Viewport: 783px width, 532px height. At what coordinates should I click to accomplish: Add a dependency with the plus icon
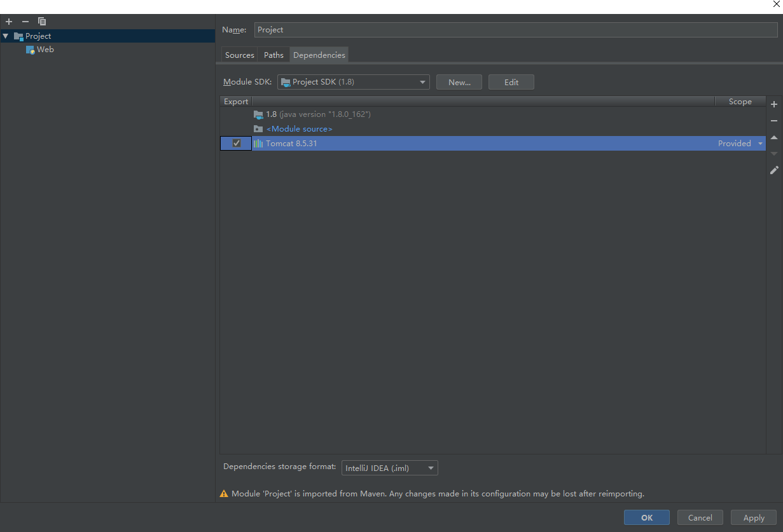coord(774,104)
